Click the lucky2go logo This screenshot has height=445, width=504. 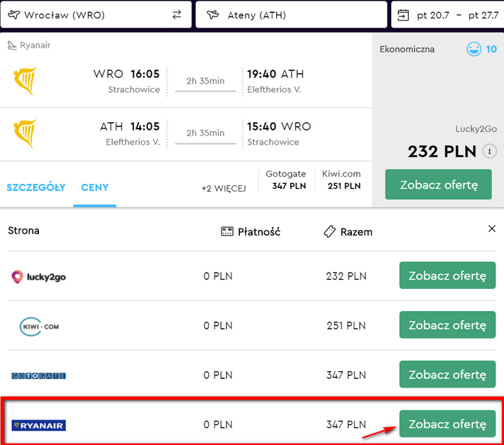point(38,277)
